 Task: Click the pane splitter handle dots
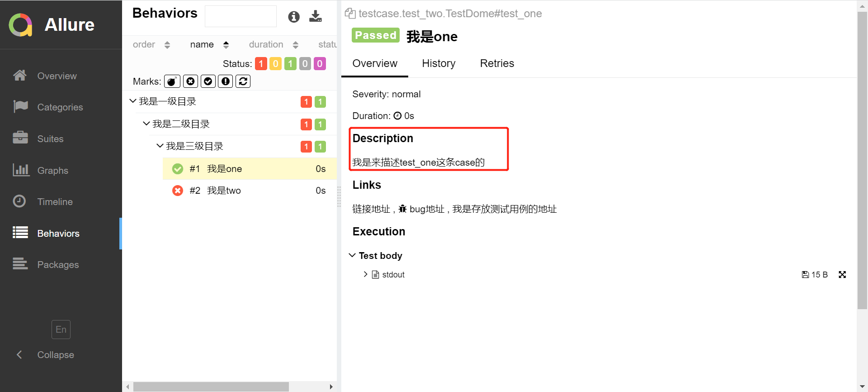[339, 196]
